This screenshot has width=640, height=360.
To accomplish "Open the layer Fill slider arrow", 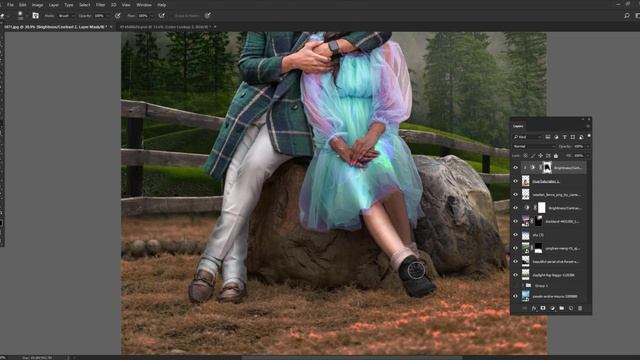I will click(588, 156).
